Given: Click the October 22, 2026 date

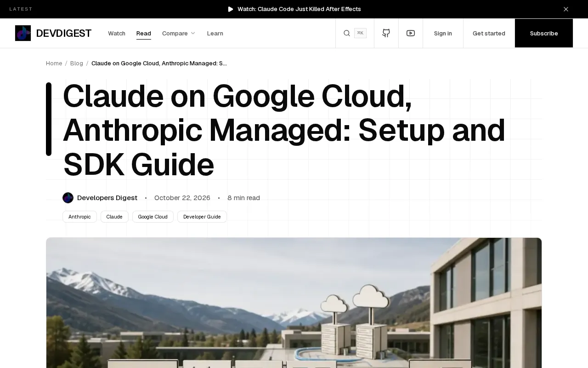Looking at the screenshot, I should tap(182, 198).
